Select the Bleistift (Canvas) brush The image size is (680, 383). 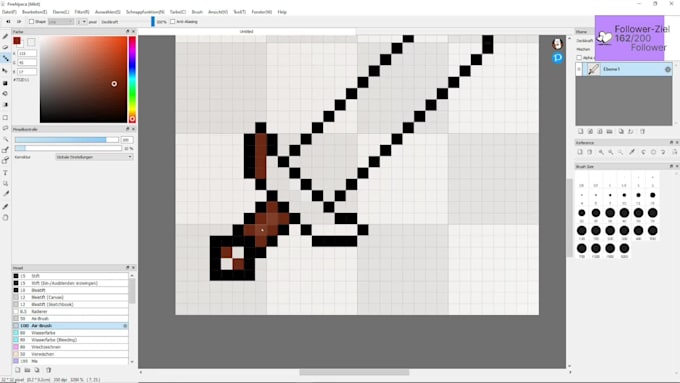(x=70, y=297)
